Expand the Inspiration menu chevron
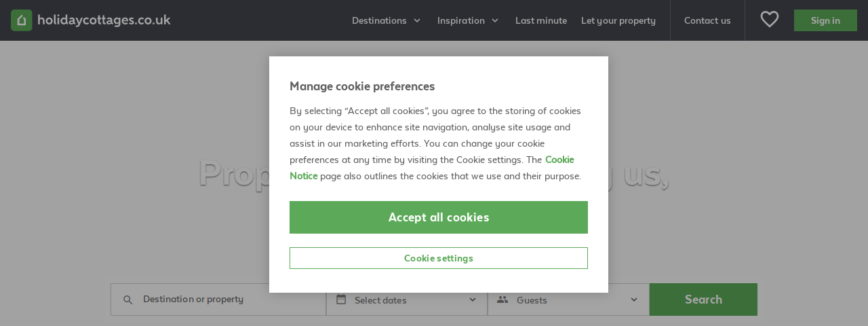This screenshot has height=326, width=868. click(495, 20)
